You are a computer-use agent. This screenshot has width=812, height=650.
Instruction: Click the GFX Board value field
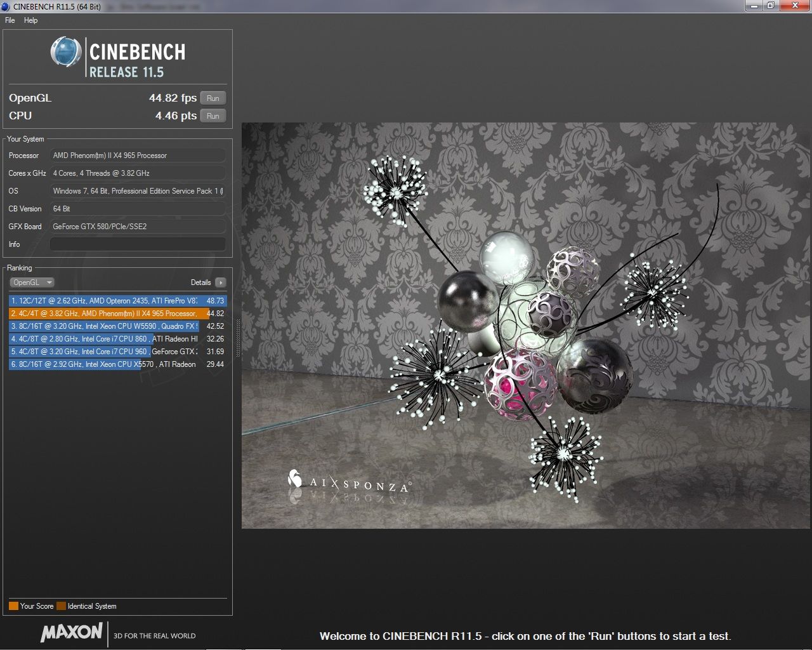pos(138,227)
